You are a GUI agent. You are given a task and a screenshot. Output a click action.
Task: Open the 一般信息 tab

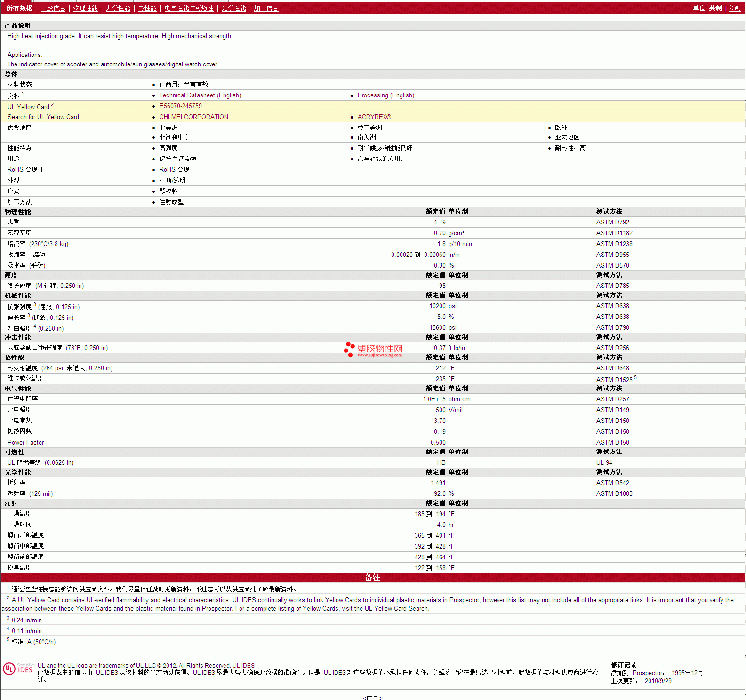coord(53,8)
